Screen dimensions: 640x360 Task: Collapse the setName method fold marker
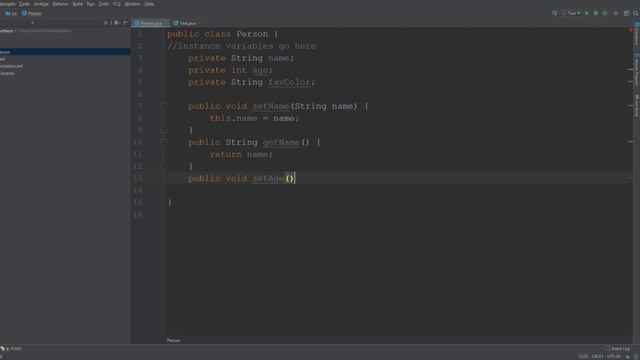164,106
